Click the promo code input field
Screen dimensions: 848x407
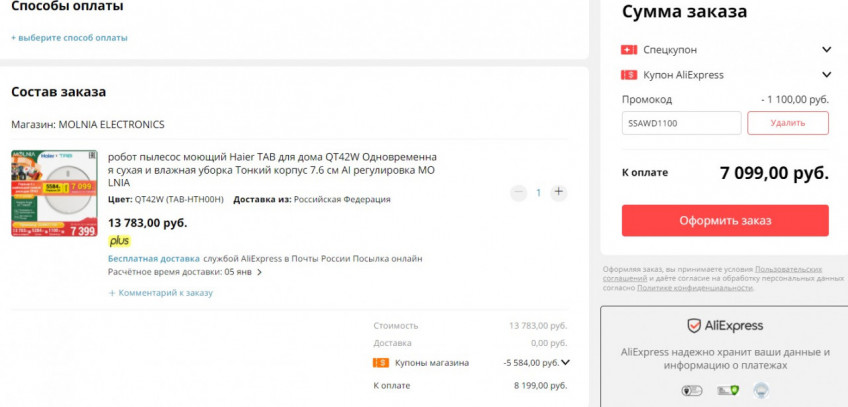680,123
